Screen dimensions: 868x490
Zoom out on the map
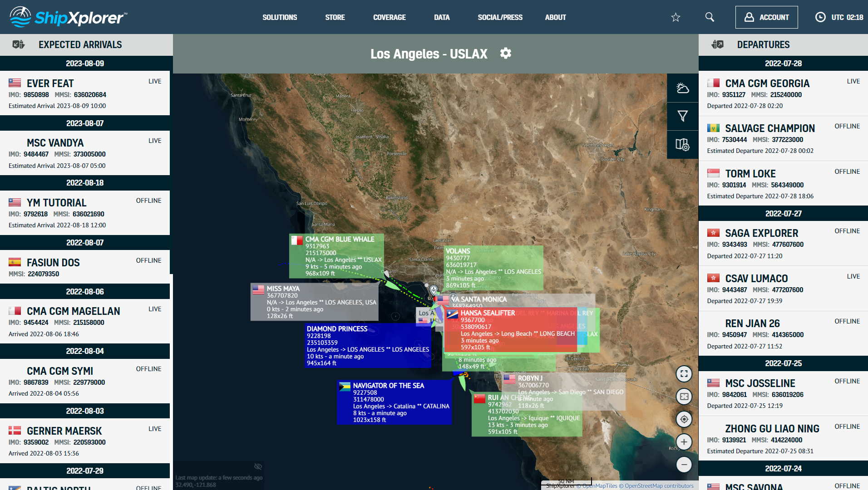(x=684, y=465)
